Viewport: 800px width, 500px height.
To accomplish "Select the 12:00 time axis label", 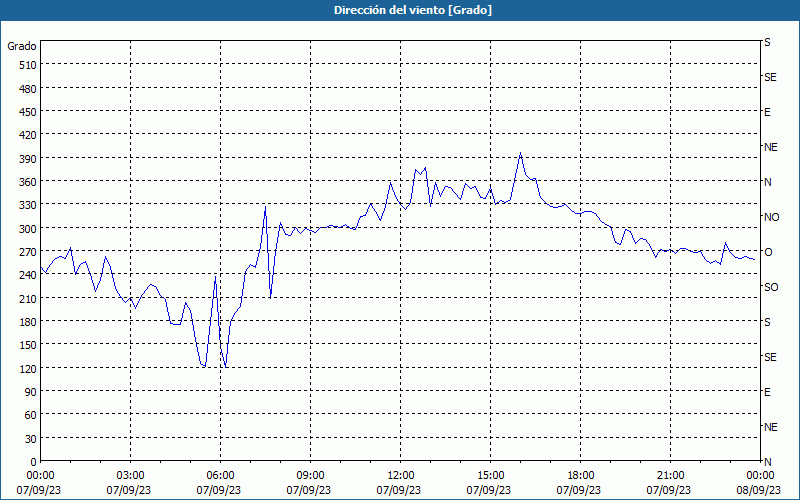I will pyautogui.click(x=401, y=476).
